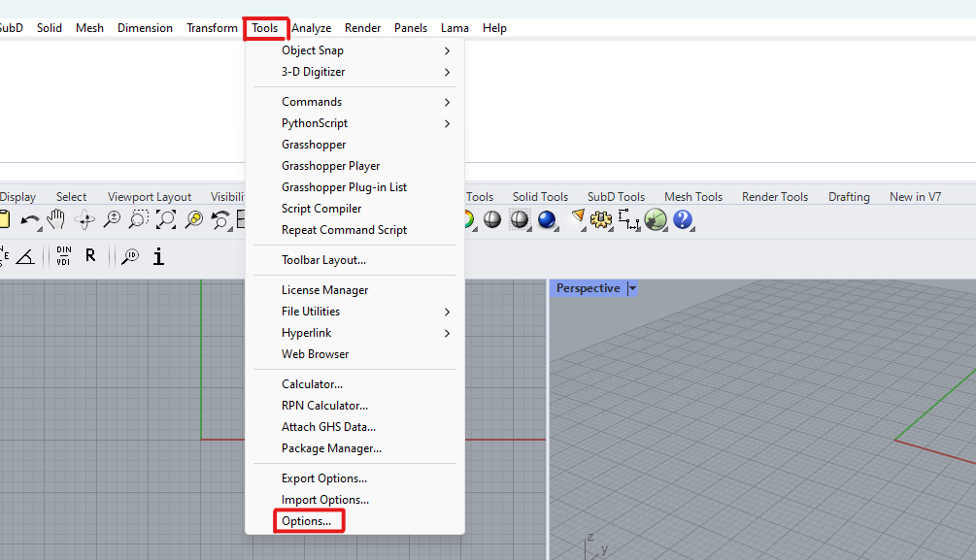
Task: Click the Shaded viewport sphere icon
Action: [x=492, y=219]
